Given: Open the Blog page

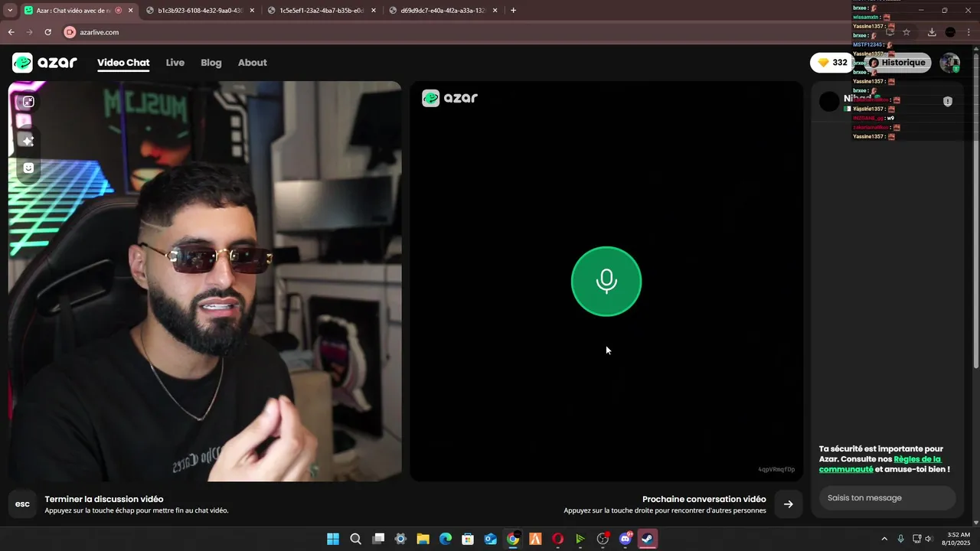Looking at the screenshot, I should pyautogui.click(x=211, y=63).
